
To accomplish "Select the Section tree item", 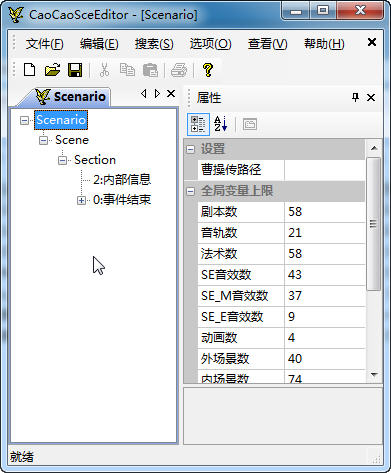I will pos(95,160).
